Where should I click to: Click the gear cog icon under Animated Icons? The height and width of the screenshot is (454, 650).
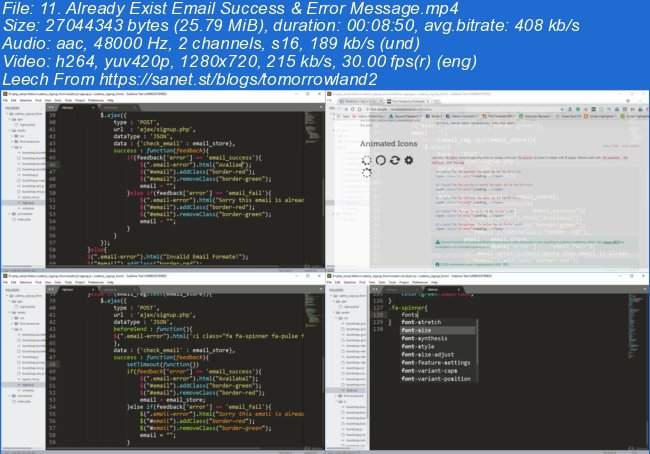409,160
